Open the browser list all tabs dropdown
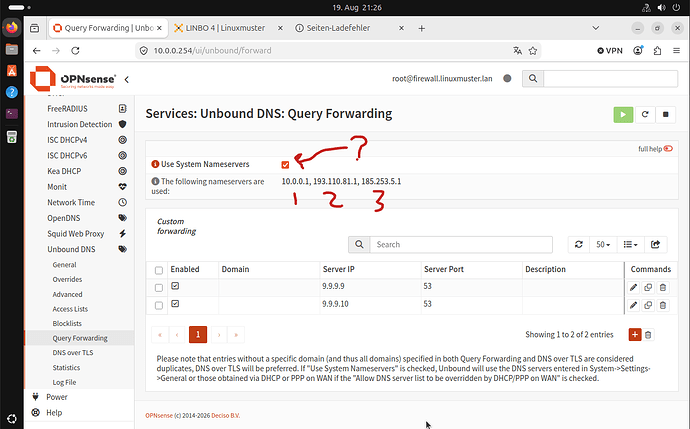The height and width of the screenshot is (429, 690). point(595,28)
